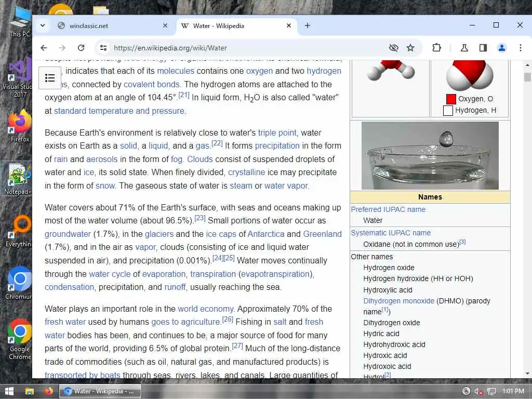Viewport: 532px width, 399px height.
Task: Open the network tray icon
Action: 491,392
